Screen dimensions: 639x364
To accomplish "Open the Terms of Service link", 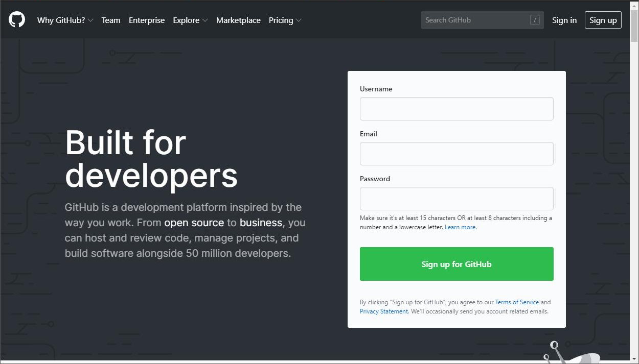I will (x=517, y=302).
